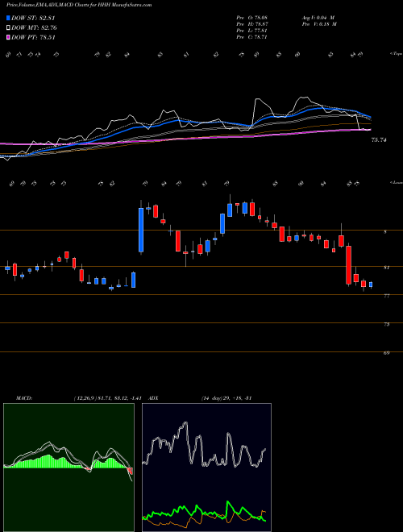Select the 'DOW PT: 78.51' legend label
The height and width of the screenshot is (532, 403).
[33, 38]
